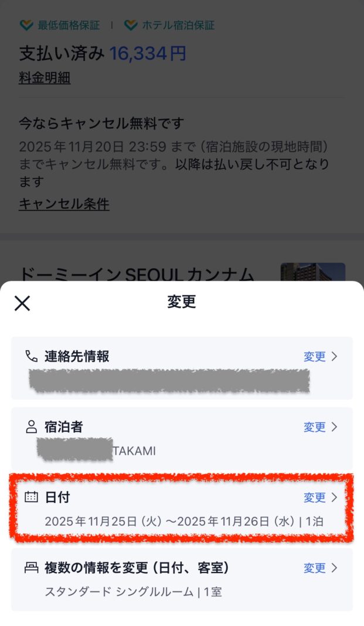This screenshot has height=626, width=364.
Task: Open 変更 link for 宿泊者
Action: pyautogui.click(x=315, y=427)
